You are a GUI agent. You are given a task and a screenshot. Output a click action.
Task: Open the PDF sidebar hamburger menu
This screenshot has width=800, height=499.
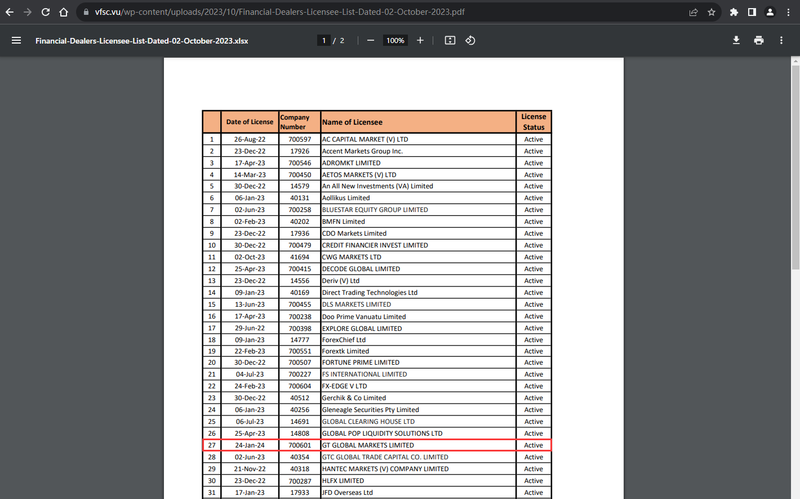[16, 40]
